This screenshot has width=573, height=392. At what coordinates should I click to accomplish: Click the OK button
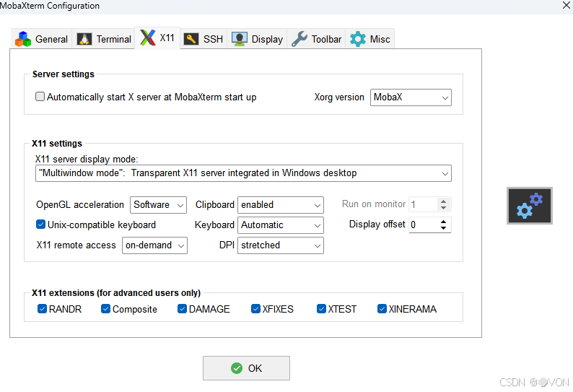[x=246, y=368]
